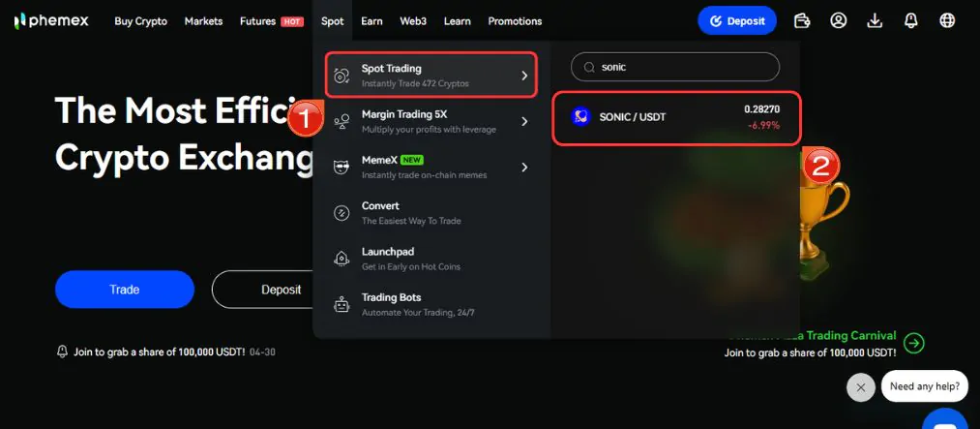
Task: Click 'Get in Early on Hot Coins' subtitle
Action: (x=410, y=266)
